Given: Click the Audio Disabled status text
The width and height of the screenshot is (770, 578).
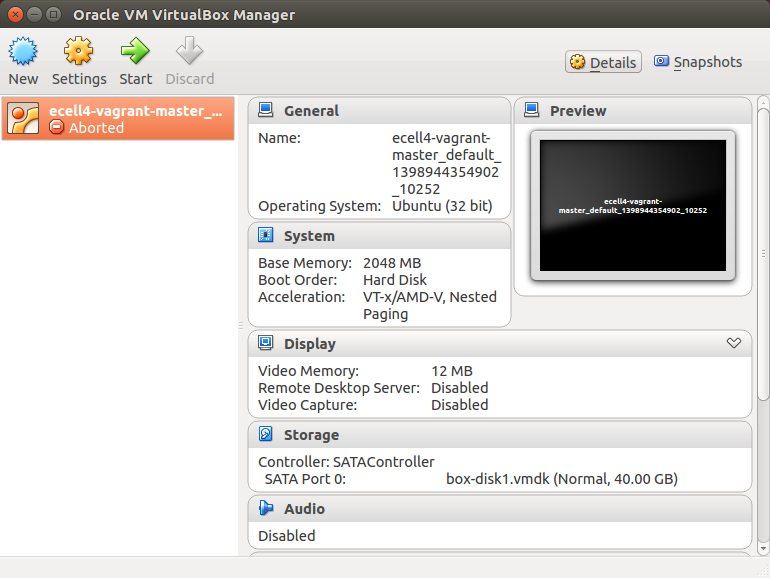Looking at the screenshot, I should (287, 536).
